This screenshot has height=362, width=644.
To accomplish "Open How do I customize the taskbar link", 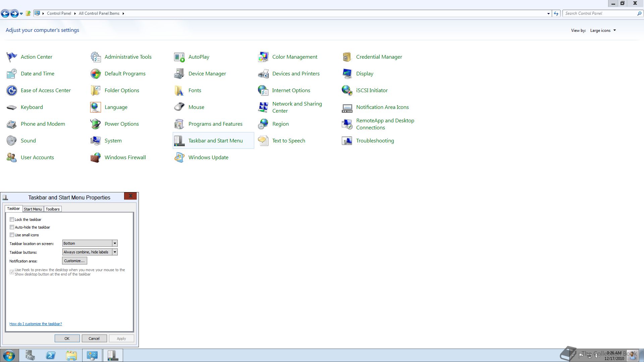I will pyautogui.click(x=36, y=324).
